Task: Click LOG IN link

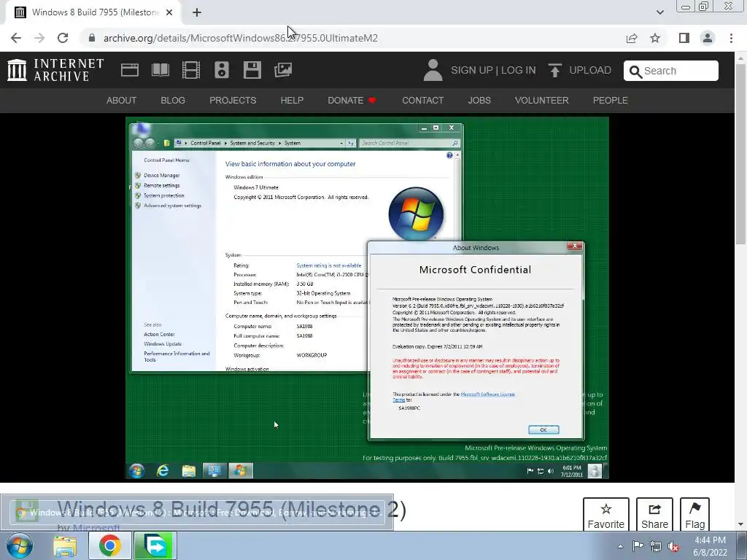Action: click(x=519, y=70)
